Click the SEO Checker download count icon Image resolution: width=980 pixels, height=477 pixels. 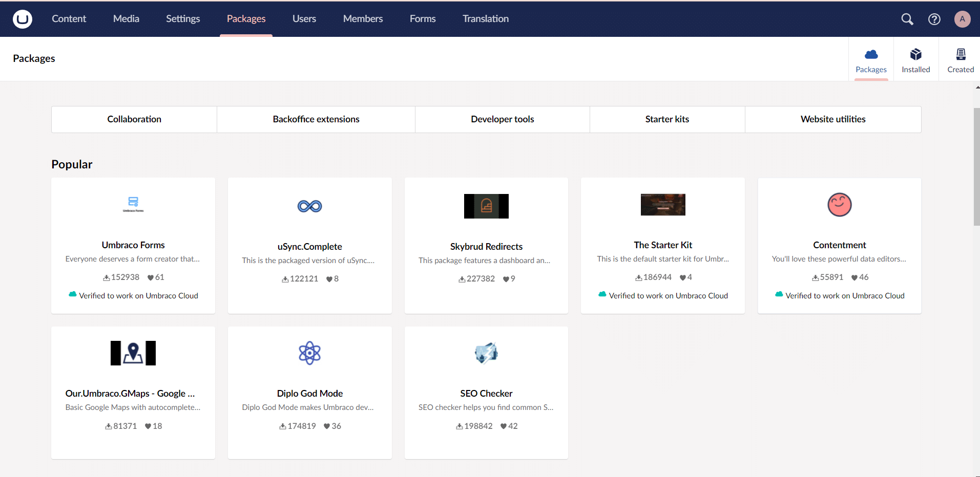[x=460, y=426]
